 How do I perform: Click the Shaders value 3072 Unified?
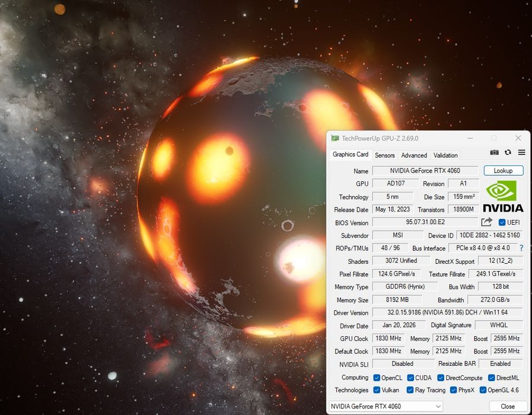point(401,261)
